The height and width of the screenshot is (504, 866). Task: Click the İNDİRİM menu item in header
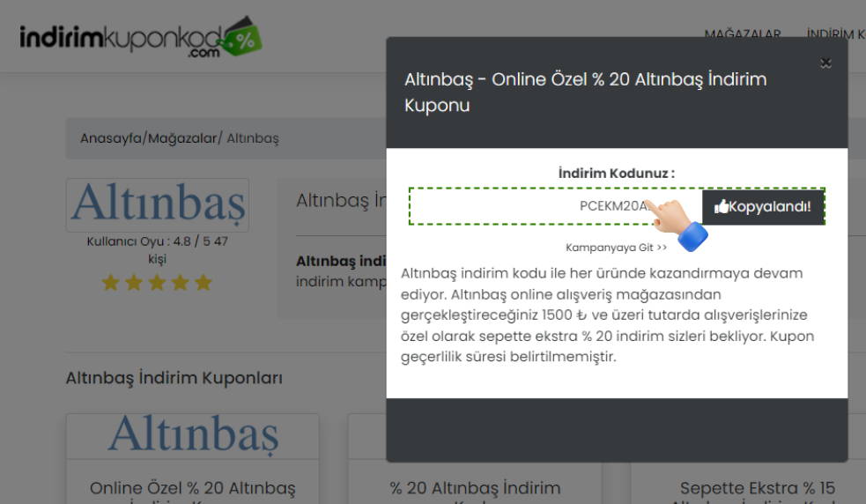point(835,34)
